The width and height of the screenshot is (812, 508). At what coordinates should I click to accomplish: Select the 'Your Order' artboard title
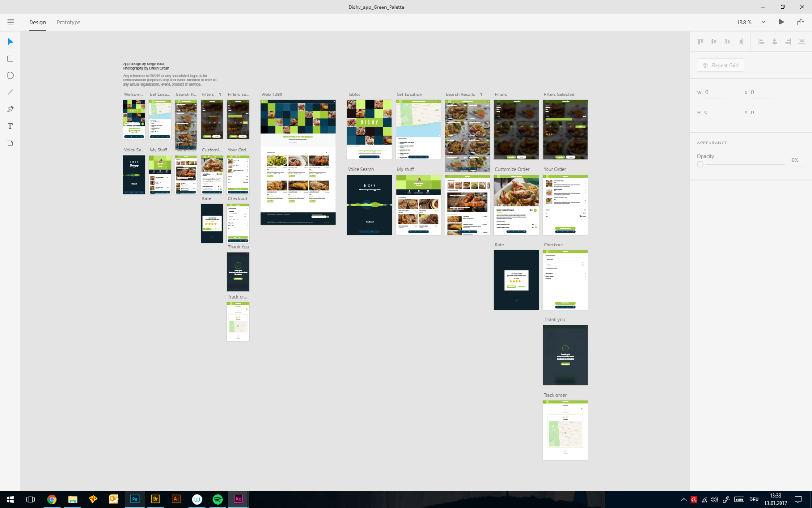(554, 169)
